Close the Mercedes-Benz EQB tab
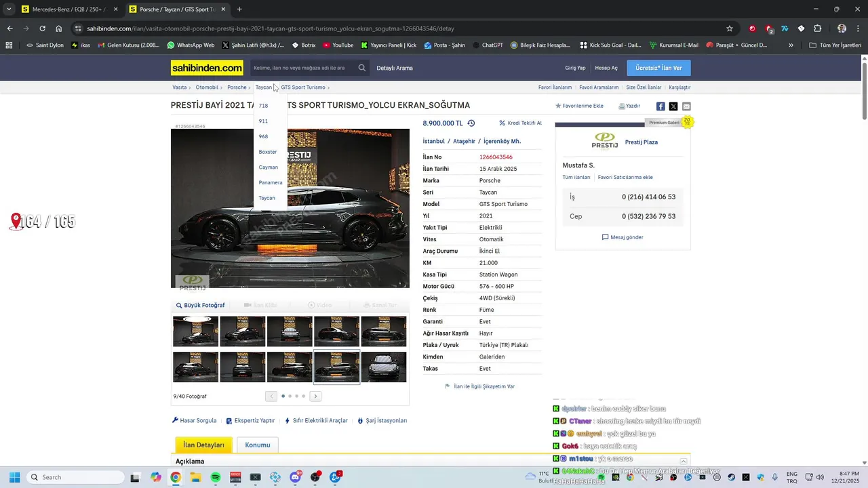 [115, 9]
